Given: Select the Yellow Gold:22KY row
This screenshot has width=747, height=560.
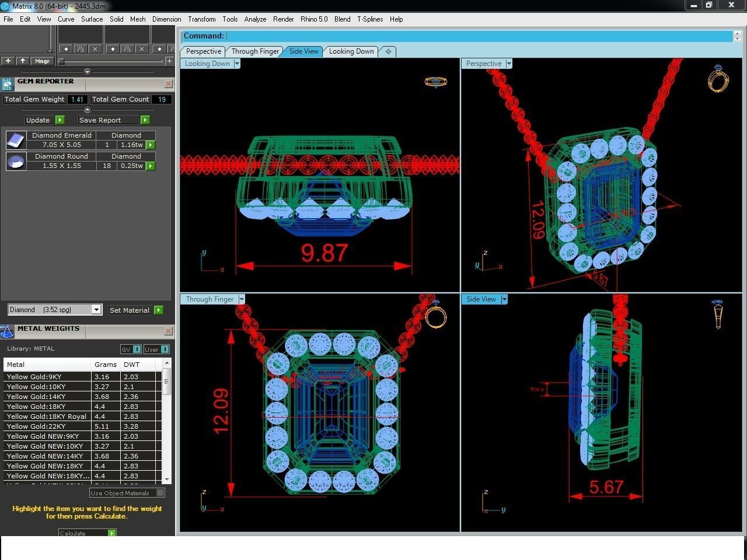Looking at the screenshot, I should [x=82, y=426].
